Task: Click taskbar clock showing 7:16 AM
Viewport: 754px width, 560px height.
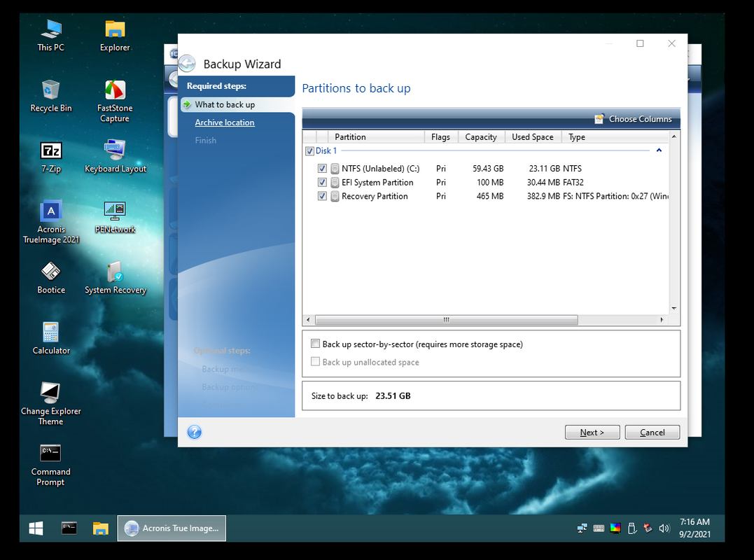Action: click(x=694, y=528)
